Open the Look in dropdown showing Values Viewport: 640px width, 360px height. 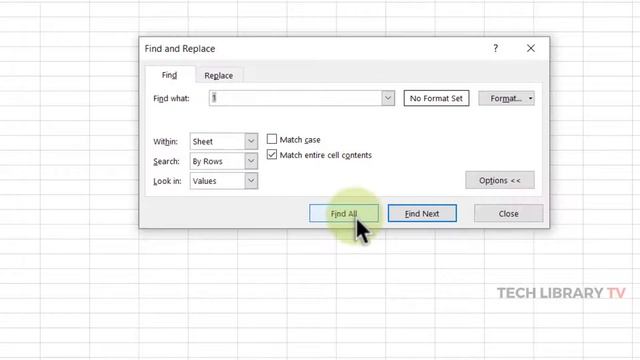coord(224,181)
